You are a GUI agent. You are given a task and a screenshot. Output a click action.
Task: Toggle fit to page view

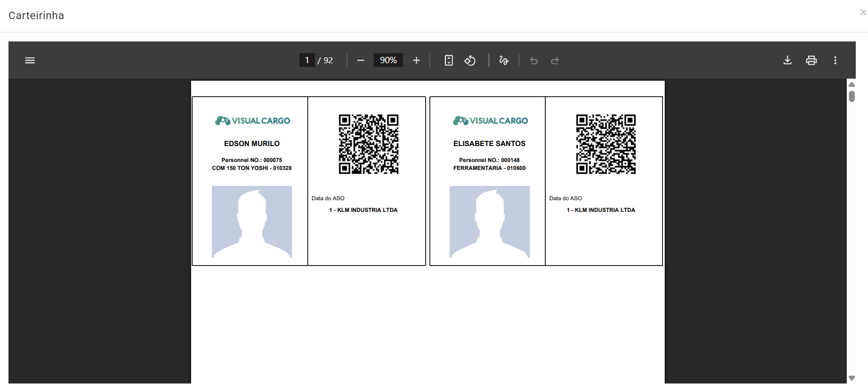(x=449, y=61)
